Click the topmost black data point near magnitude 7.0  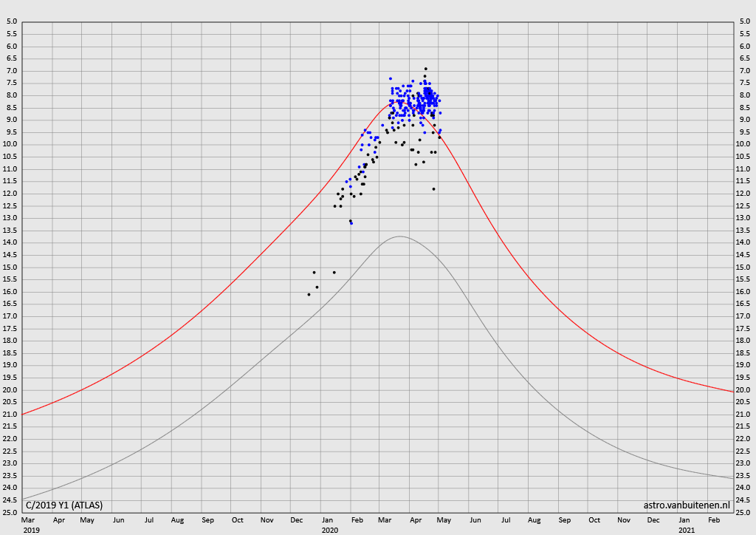click(426, 69)
